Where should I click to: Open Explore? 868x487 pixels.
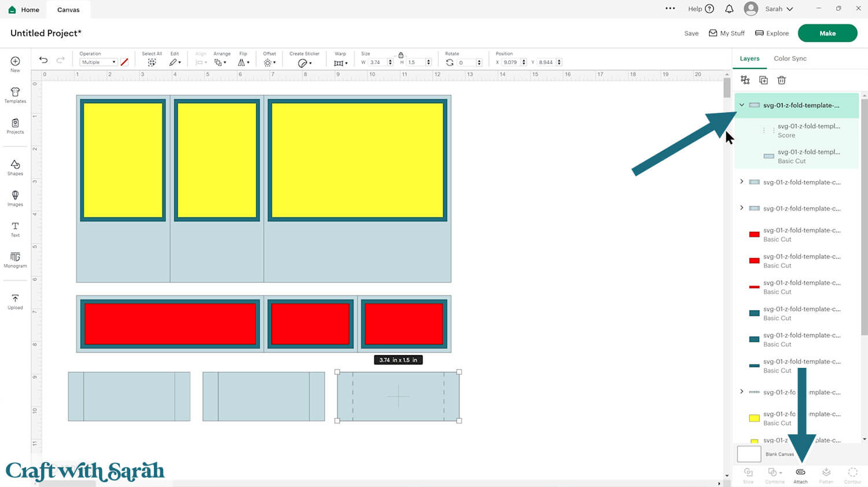[x=772, y=34]
